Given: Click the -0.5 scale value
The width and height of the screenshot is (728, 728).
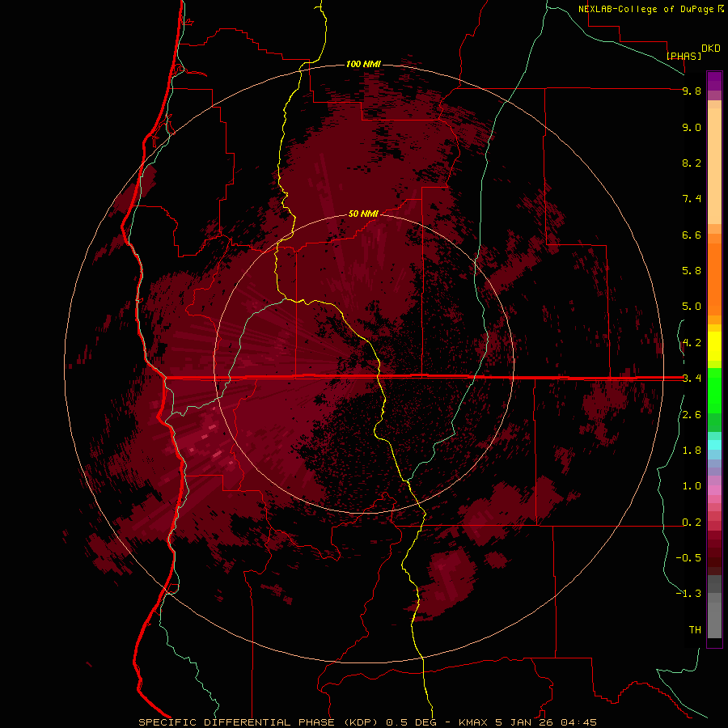Looking at the screenshot, I should [688, 558].
